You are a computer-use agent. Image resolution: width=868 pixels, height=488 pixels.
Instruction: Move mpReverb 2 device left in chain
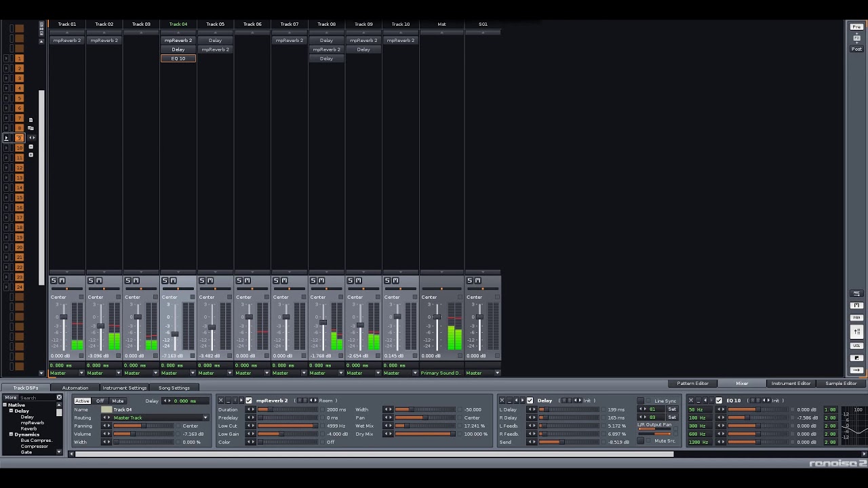pyautogui.click(x=235, y=401)
